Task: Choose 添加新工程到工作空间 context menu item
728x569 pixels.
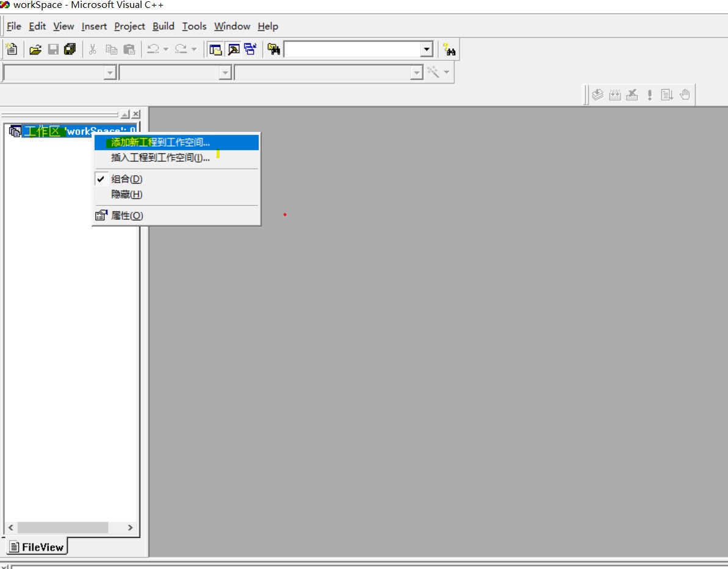Action: 176,142
